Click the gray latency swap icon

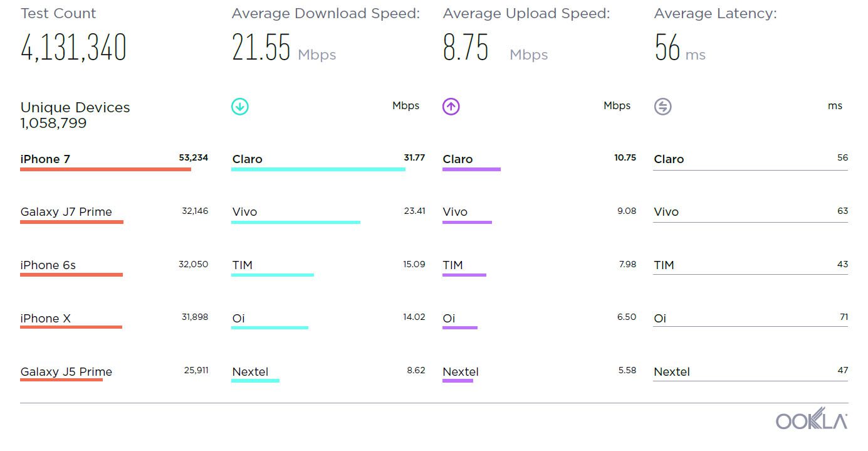[662, 107]
